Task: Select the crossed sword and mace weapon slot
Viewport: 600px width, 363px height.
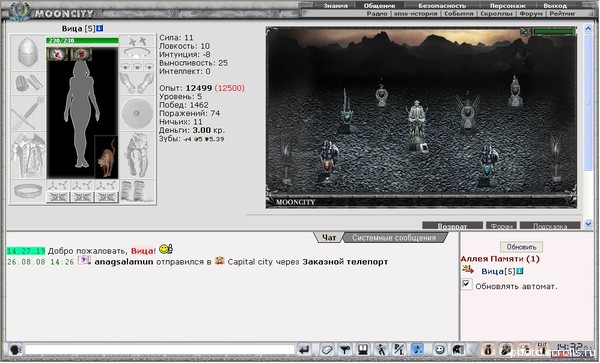Action: [x=28, y=113]
